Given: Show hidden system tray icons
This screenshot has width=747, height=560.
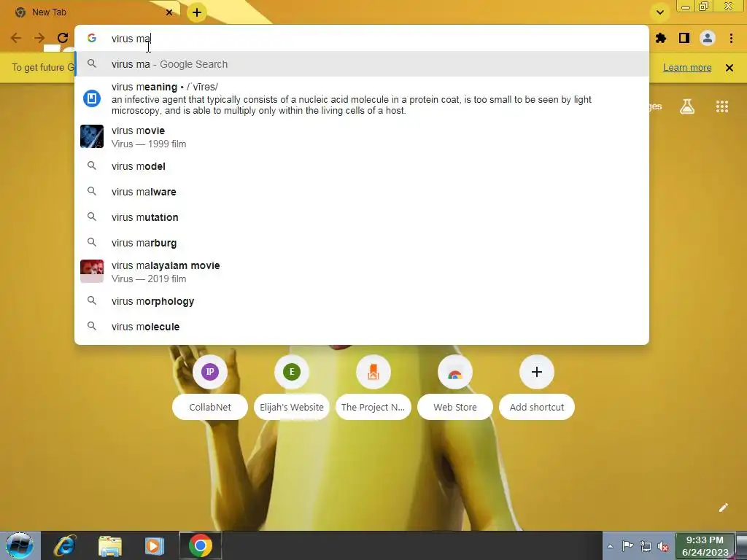Looking at the screenshot, I should tap(611, 546).
